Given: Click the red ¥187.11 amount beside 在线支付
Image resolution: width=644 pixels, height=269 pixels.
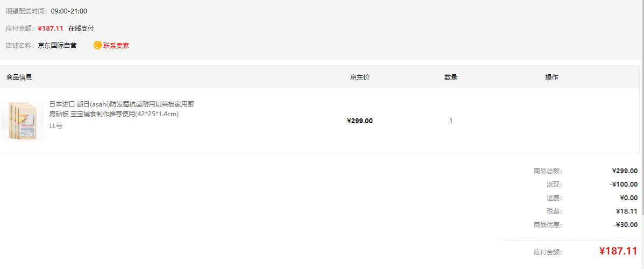Looking at the screenshot, I should (x=51, y=29).
